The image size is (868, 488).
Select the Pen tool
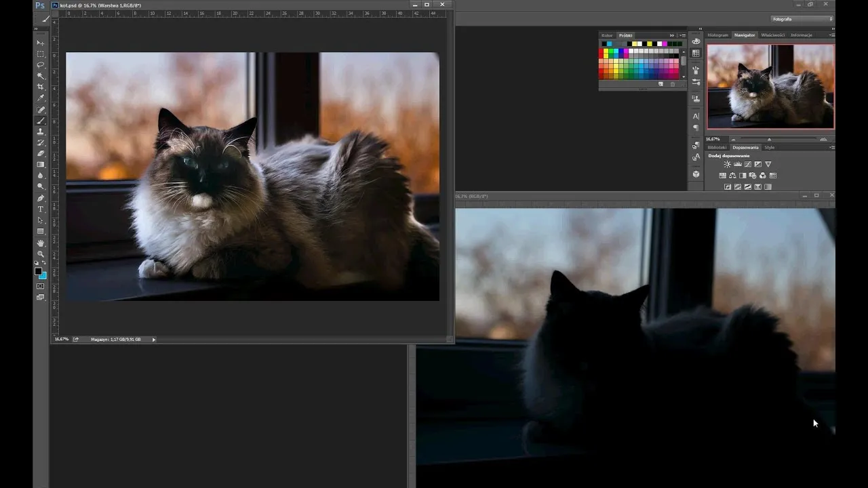[x=41, y=199]
